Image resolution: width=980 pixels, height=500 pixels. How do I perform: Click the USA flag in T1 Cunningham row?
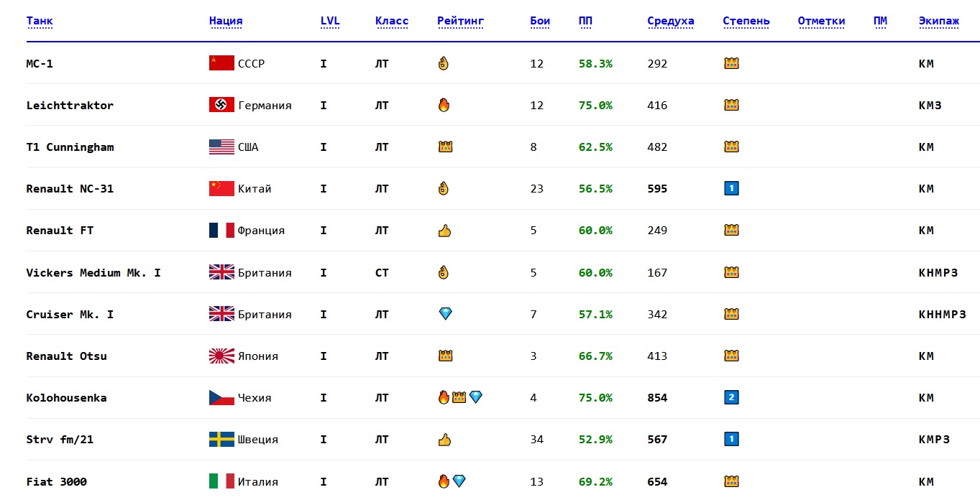tap(221, 147)
